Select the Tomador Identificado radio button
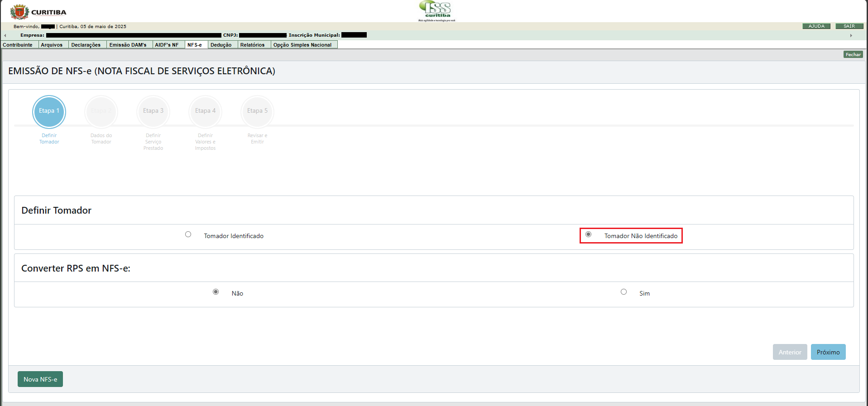This screenshot has width=868, height=406. [188, 234]
